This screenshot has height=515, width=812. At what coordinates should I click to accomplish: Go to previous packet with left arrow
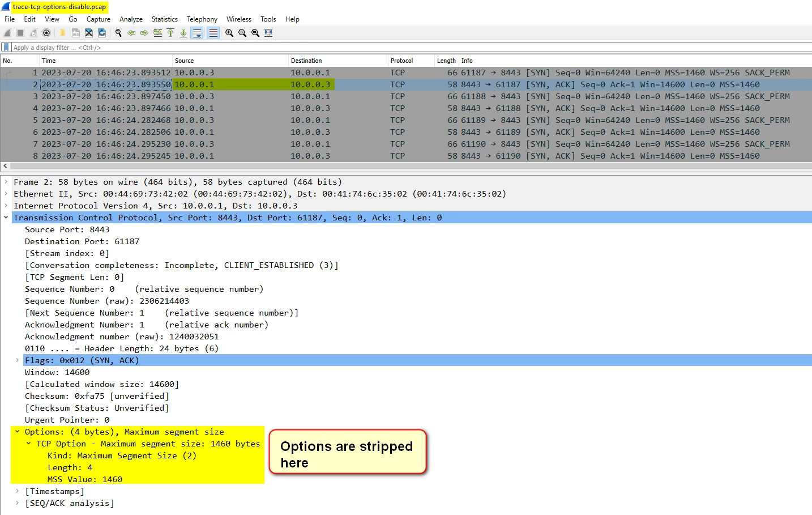point(131,33)
